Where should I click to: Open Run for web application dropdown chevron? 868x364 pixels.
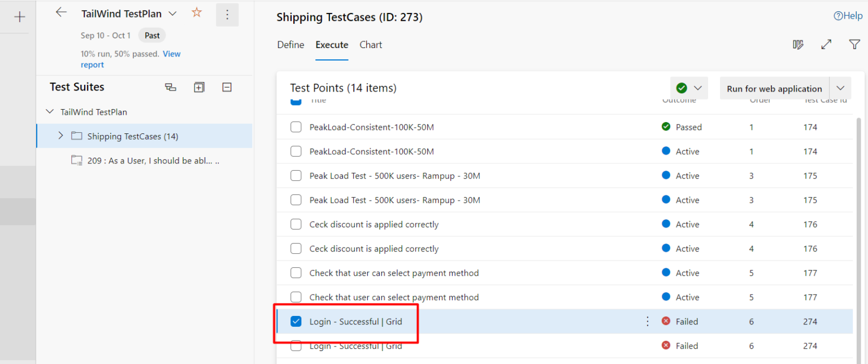(841, 88)
